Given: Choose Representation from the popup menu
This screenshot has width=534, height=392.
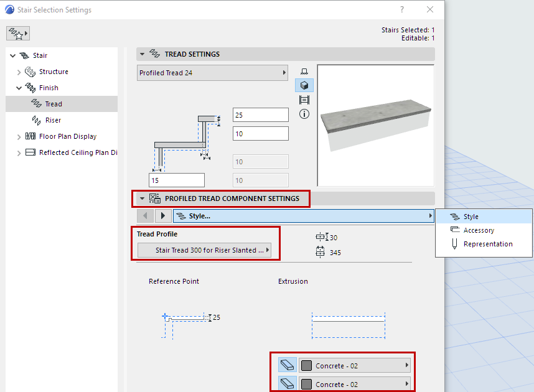Looking at the screenshot, I should point(484,244).
